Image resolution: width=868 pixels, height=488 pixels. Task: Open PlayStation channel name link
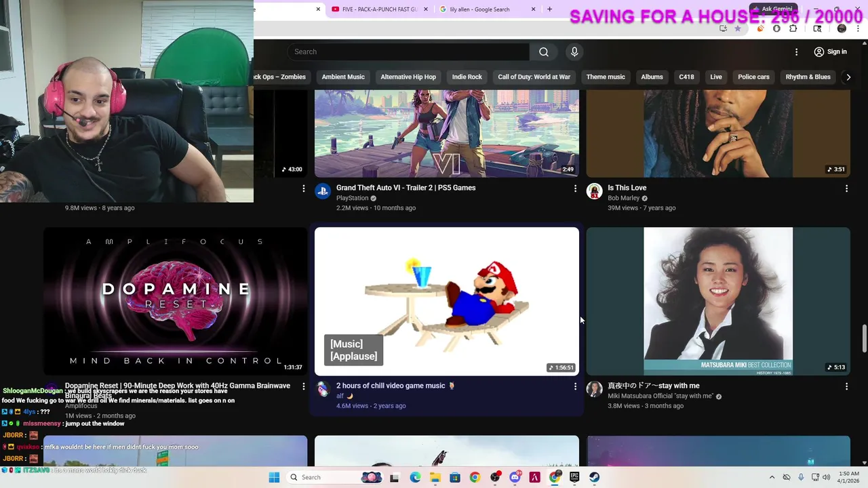tap(352, 198)
